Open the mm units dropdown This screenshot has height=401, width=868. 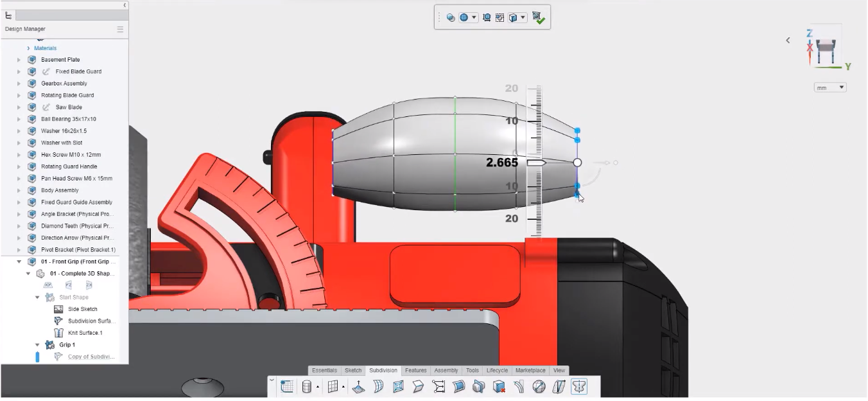click(x=829, y=87)
